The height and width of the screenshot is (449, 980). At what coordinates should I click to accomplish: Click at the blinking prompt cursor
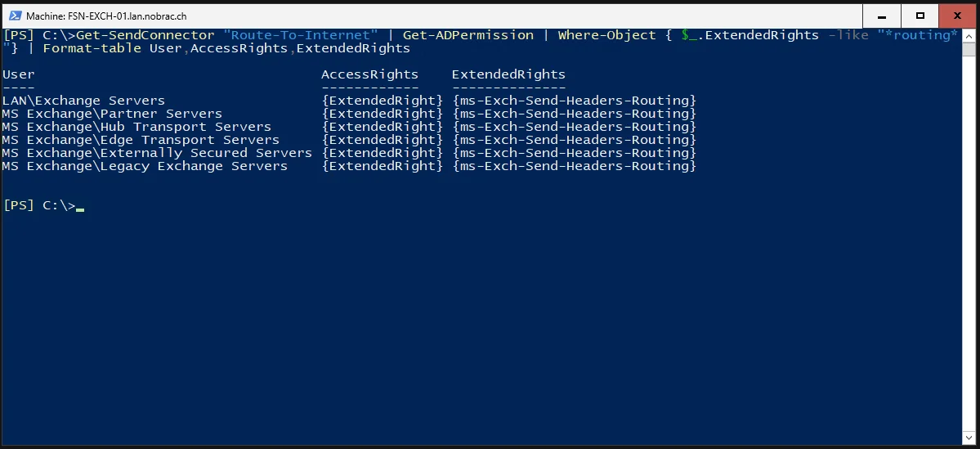pos(80,209)
